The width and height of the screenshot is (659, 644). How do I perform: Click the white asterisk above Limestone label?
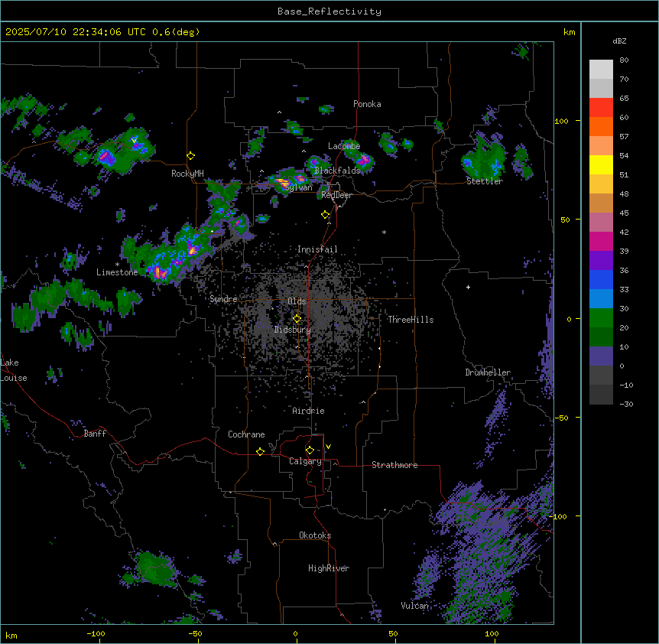[x=117, y=265]
